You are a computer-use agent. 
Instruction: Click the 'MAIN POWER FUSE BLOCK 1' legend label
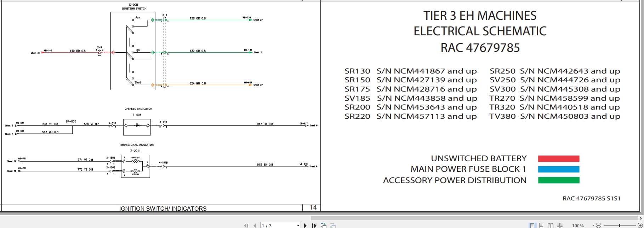coord(468,169)
